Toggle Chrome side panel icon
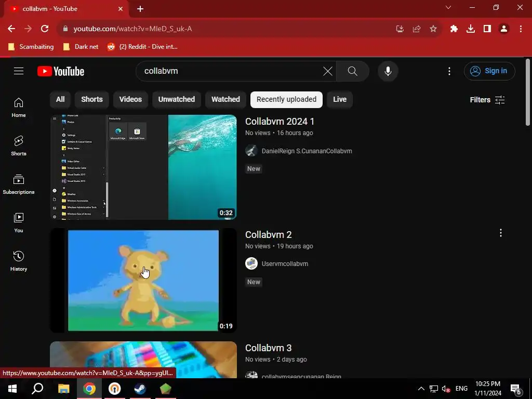Image resolution: width=532 pixels, height=399 pixels. click(487, 29)
